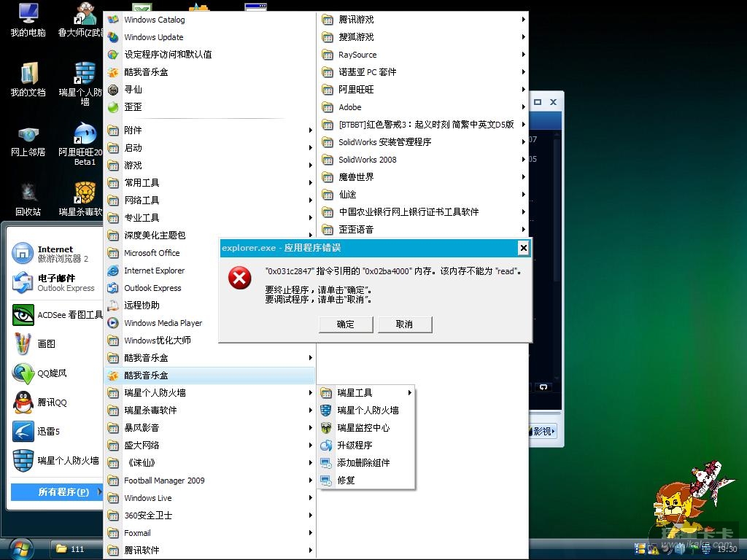
Task: Expand 魔兽世界 folder
Action: tap(423, 177)
